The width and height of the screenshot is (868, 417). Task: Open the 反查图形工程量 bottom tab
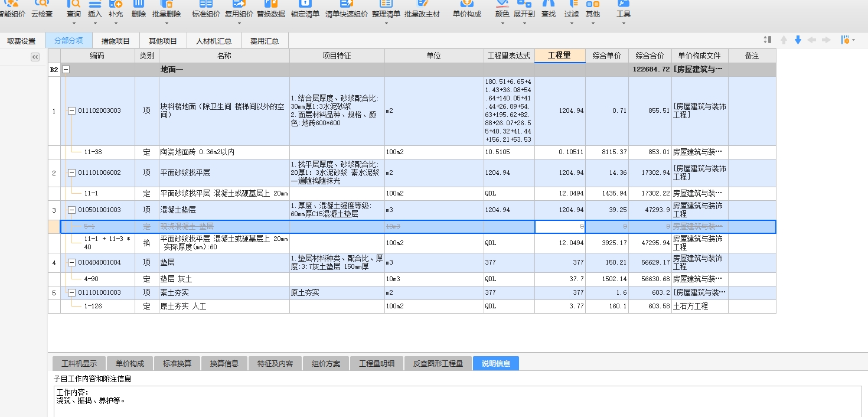coord(438,363)
